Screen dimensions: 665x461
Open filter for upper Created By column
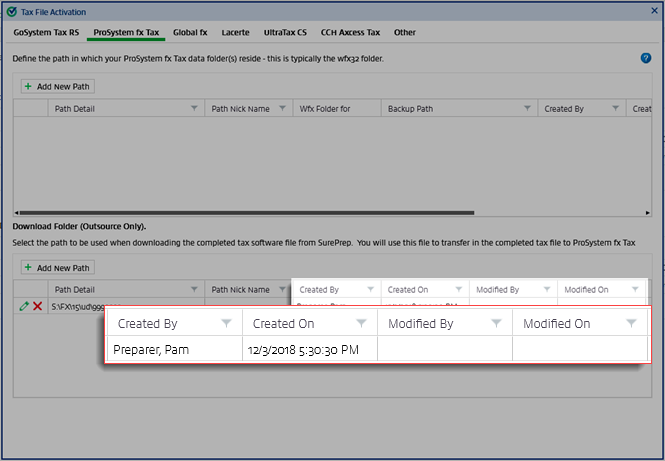(613, 108)
